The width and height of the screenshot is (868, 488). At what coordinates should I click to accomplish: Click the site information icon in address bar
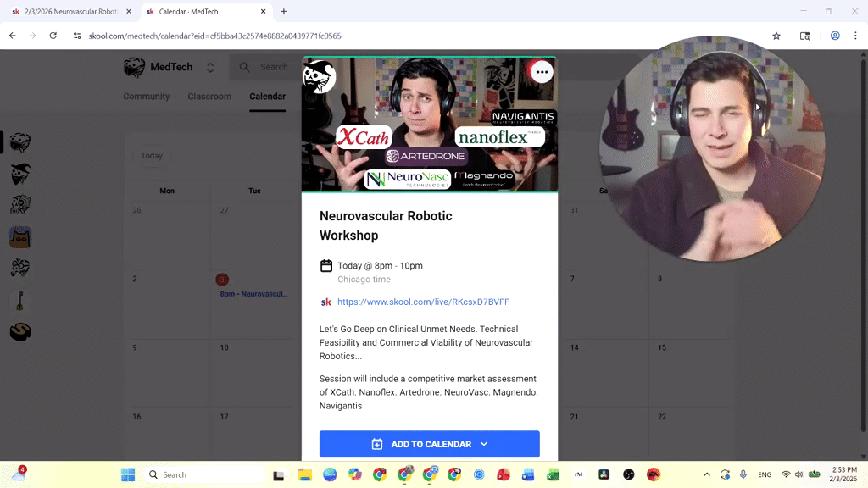[77, 36]
